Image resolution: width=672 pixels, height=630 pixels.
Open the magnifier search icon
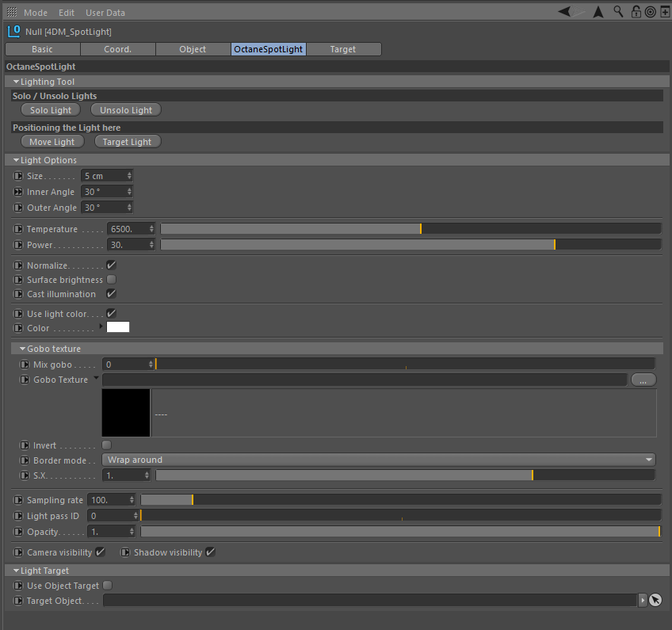[x=617, y=12]
